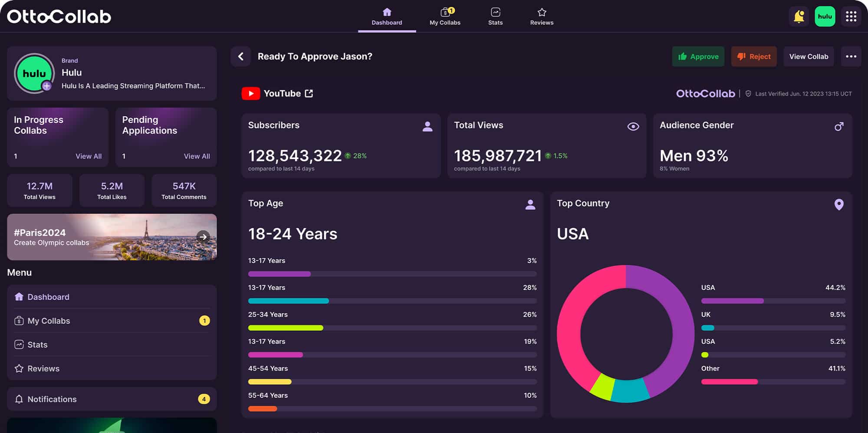Click the Subscribers person icon
868x433 pixels.
(x=427, y=126)
